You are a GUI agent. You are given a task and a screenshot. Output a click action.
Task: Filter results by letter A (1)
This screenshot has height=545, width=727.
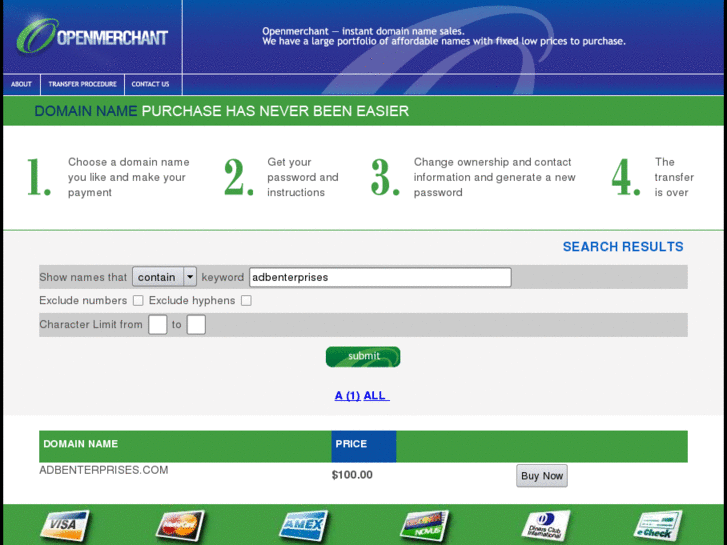click(x=347, y=396)
